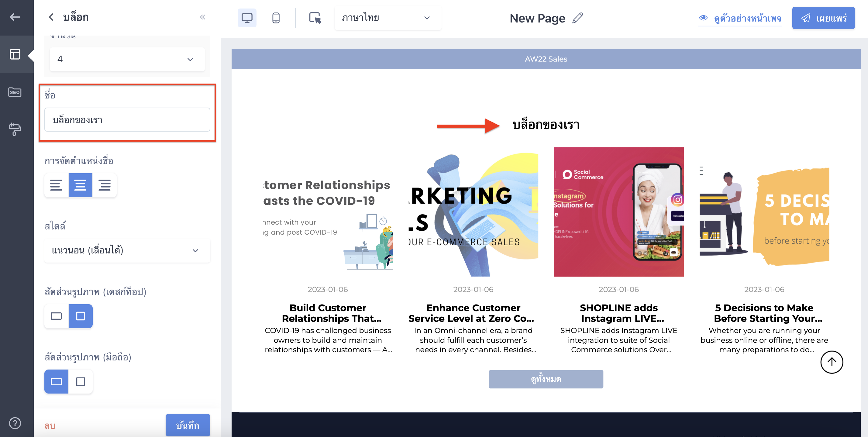Click the Whether you are running excerpt
Screen dimensions: 868x437
[x=764, y=340]
